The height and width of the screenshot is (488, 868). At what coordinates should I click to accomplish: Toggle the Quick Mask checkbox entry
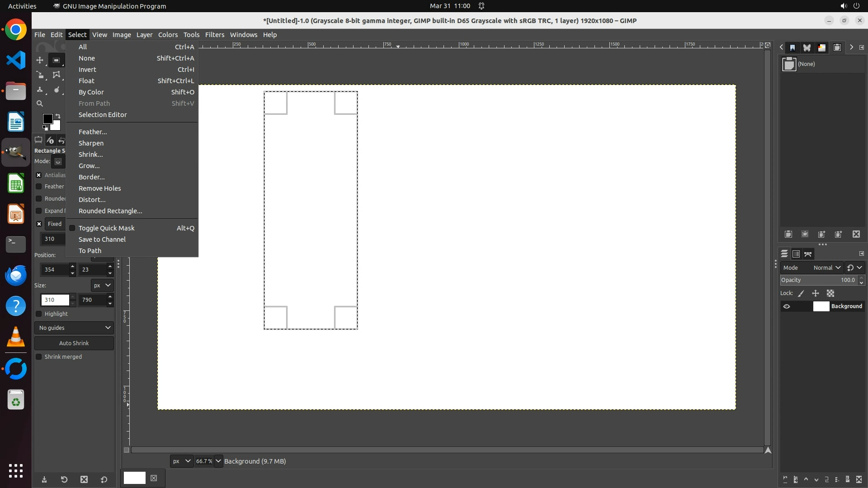coord(106,228)
